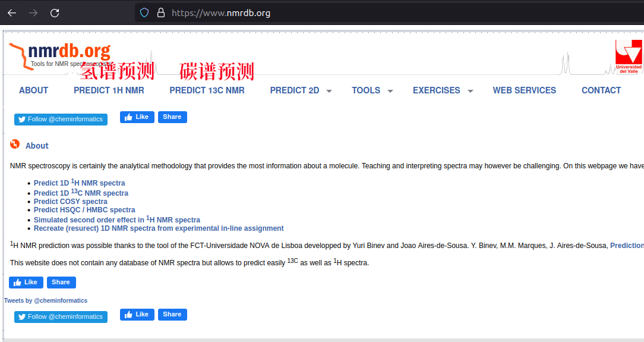Click the browser back arrow

click(12, 12)
